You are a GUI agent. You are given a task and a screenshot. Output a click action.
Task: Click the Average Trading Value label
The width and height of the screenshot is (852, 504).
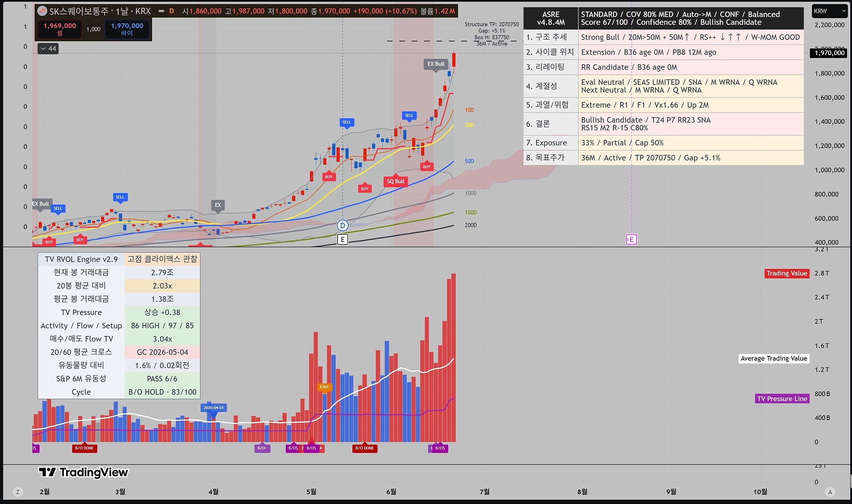coord(774,358)
